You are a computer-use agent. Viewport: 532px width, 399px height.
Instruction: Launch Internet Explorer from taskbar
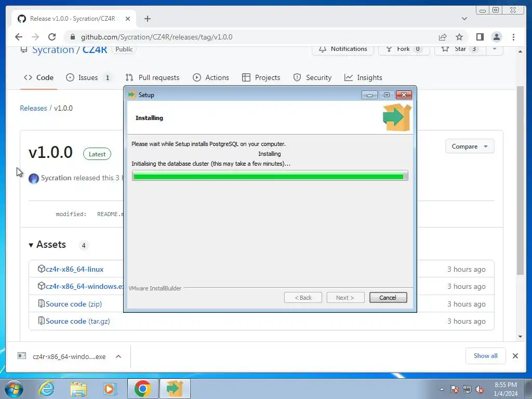[46, 389]
